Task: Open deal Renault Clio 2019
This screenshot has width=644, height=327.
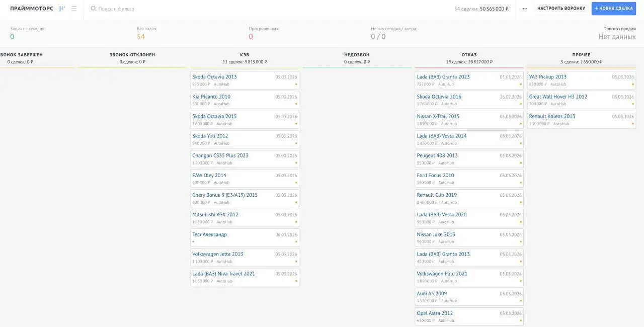Action: pos(437,195)
